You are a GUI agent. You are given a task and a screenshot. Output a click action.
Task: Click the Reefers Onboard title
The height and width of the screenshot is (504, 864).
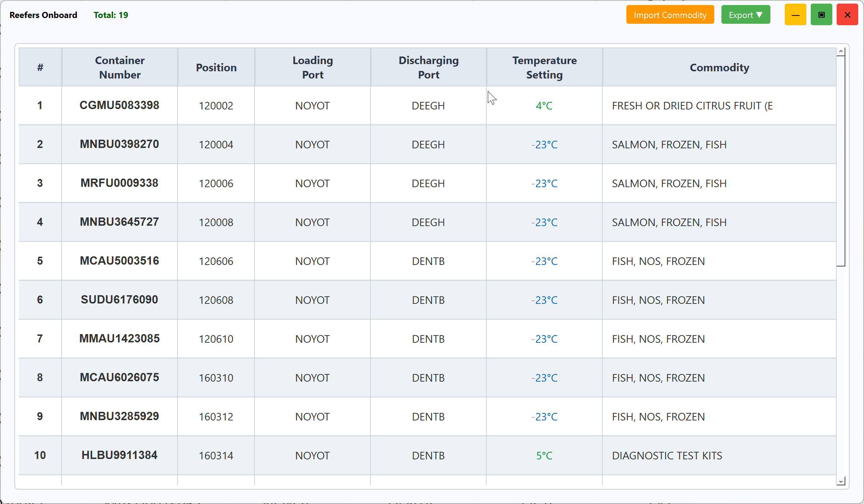pos(43,15)
